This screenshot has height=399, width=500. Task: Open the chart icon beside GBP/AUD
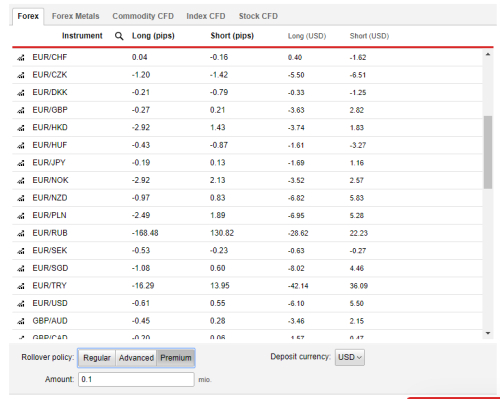(21, 321)
